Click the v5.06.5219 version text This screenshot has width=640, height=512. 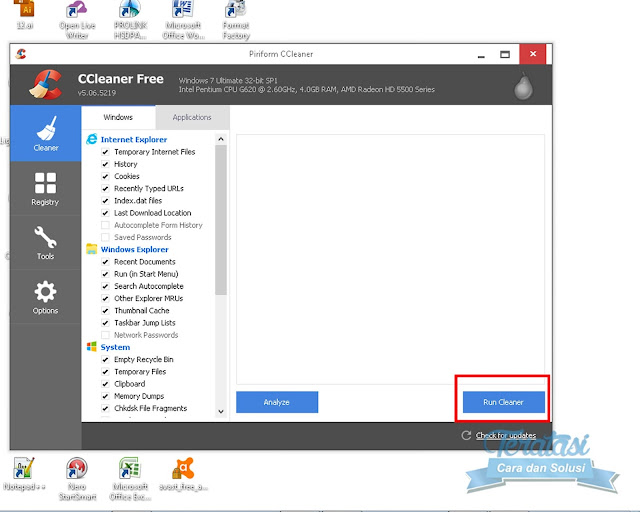tap(97, 93)
